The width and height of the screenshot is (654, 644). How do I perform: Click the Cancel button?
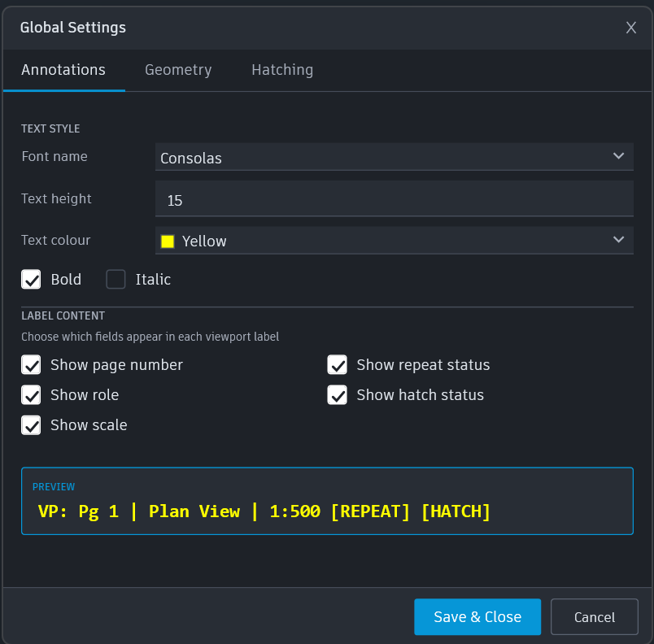pos(595,617)
